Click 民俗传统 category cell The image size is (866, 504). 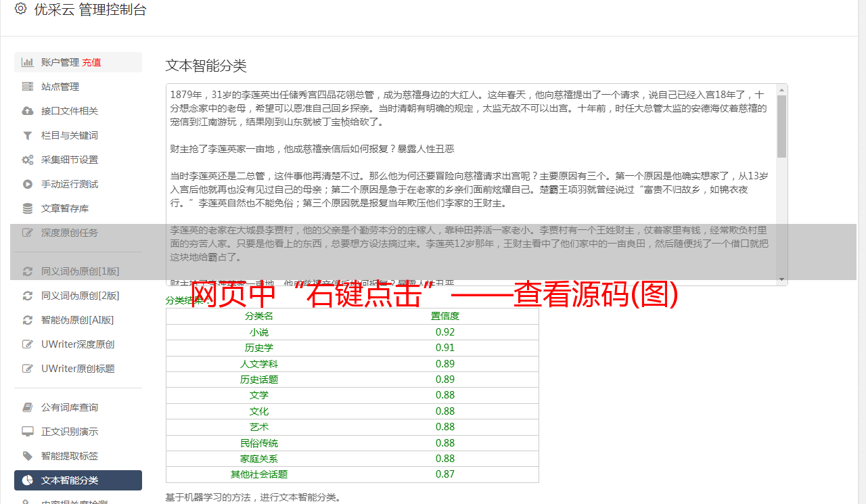click(259, 443)
